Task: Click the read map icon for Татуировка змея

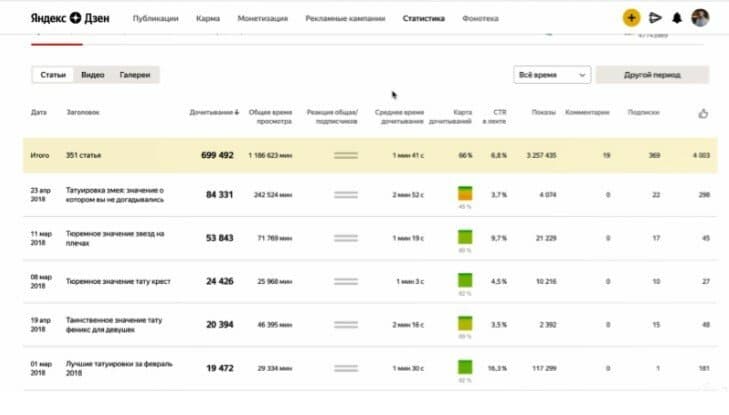Action: [x=465, y=193]
